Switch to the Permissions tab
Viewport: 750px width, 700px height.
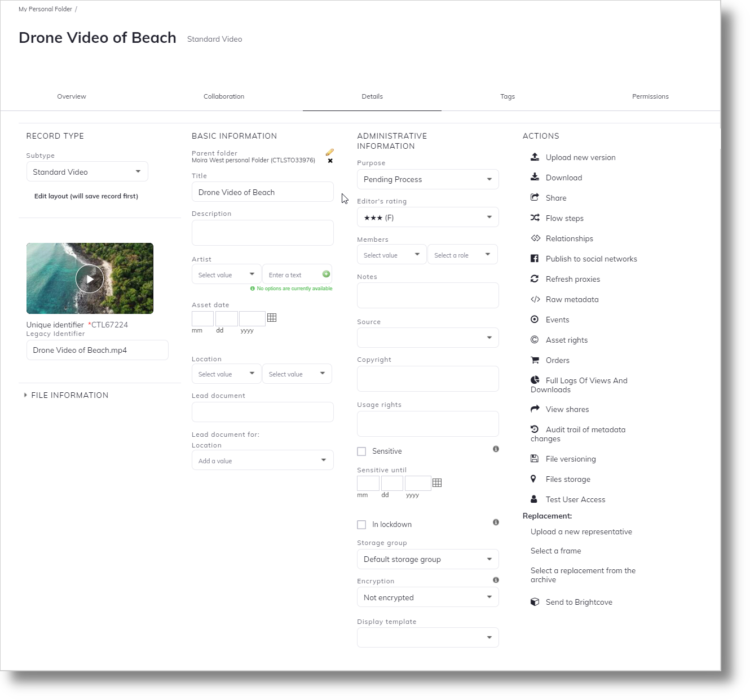click(650, 96)
